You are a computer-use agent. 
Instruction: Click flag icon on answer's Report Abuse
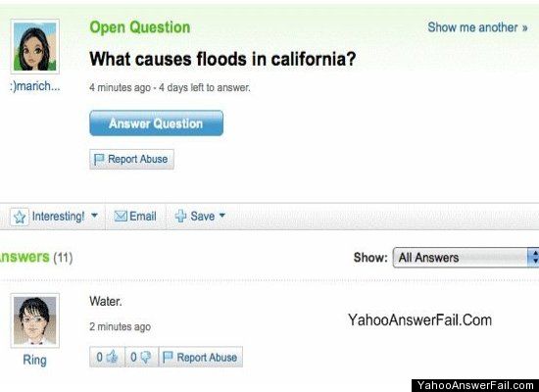pyautogui.click(x=168, y=357)
